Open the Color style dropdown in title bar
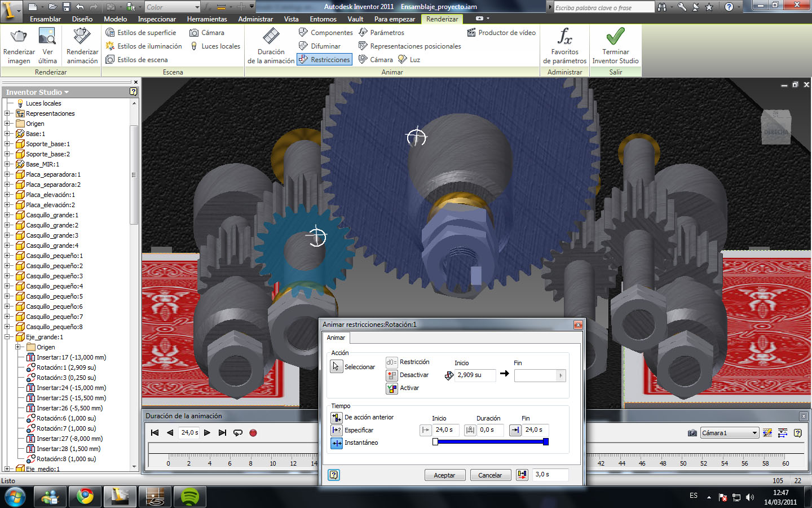 tap(197, 7)
